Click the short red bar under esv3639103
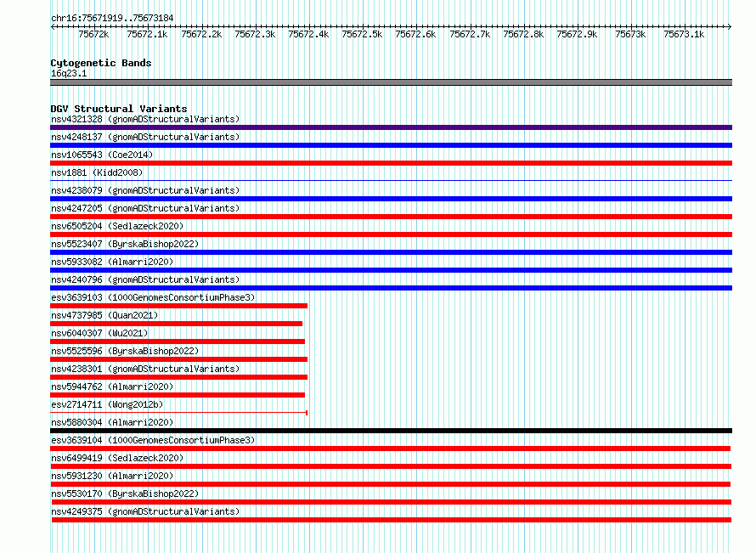756x553 pixels. click(179, 306)
